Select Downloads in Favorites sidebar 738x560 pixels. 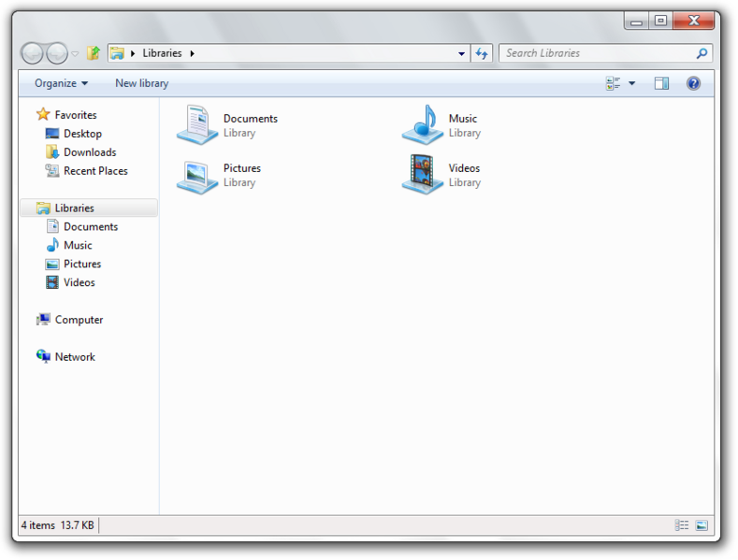89,152
